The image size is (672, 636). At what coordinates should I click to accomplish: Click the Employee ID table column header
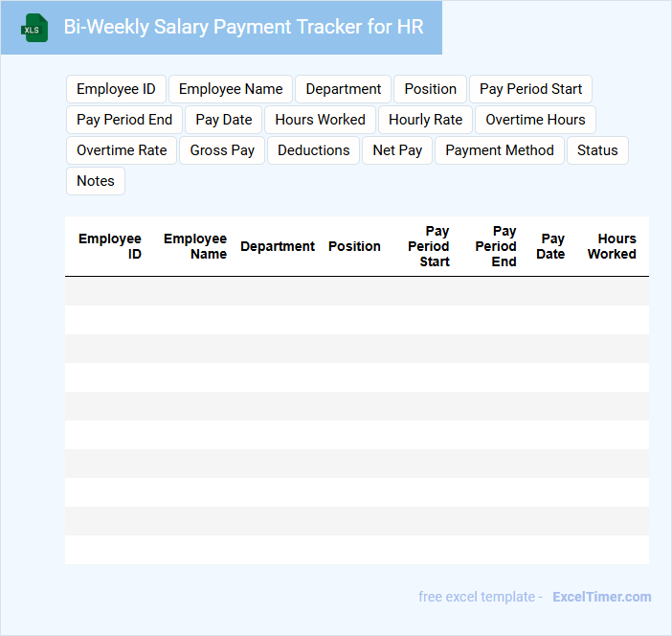[110, 246]
